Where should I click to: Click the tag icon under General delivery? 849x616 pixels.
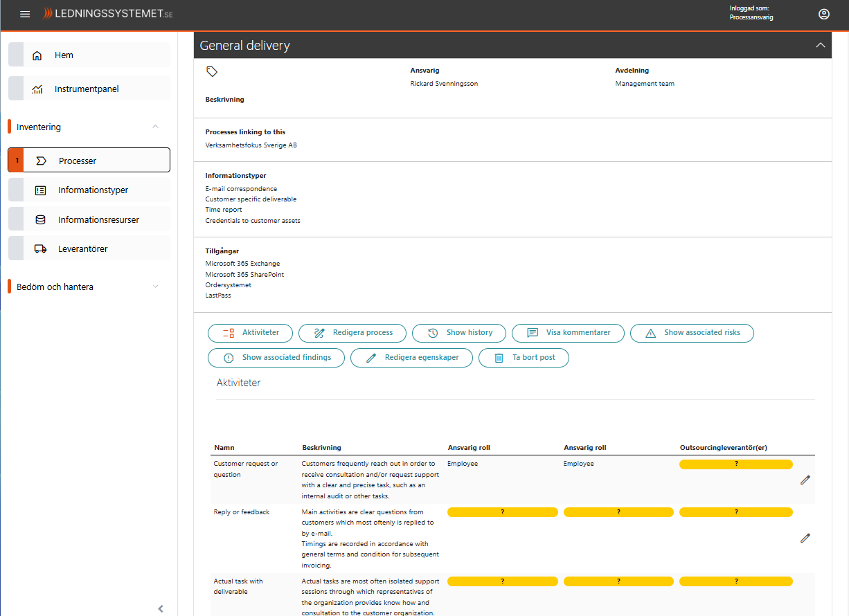pos(212,71)
